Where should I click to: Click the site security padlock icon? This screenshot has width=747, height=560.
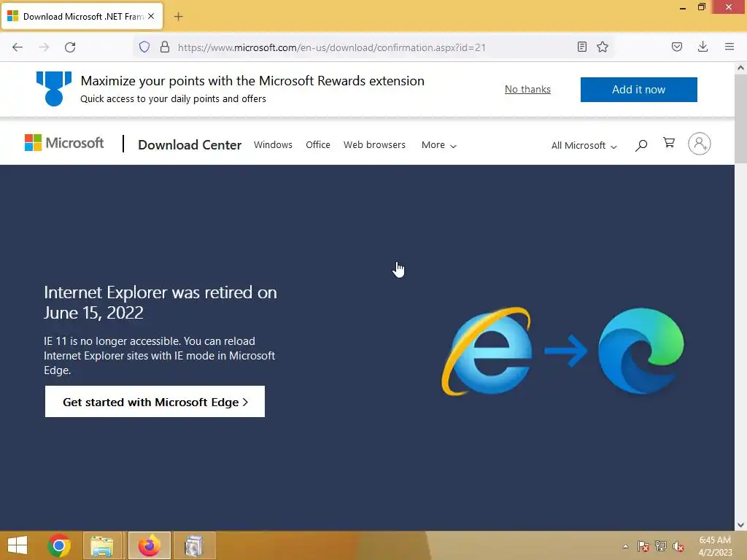165,47
